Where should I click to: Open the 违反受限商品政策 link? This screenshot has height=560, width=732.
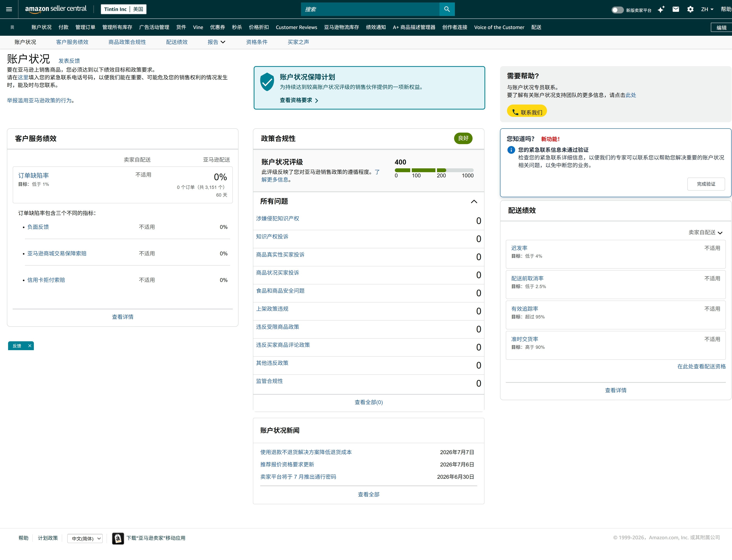pyautogui.click(x=278, y=327)
